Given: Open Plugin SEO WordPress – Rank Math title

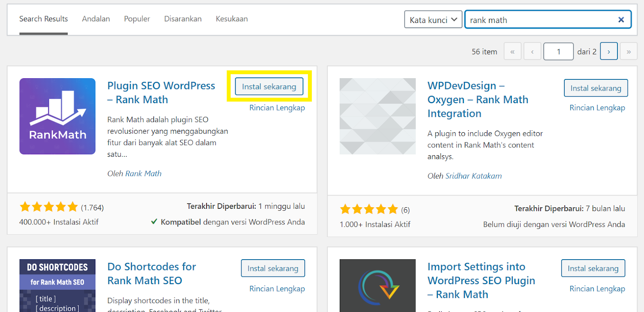Looking at the screenshot, I should pyautogui.click(x=161, y=93).
